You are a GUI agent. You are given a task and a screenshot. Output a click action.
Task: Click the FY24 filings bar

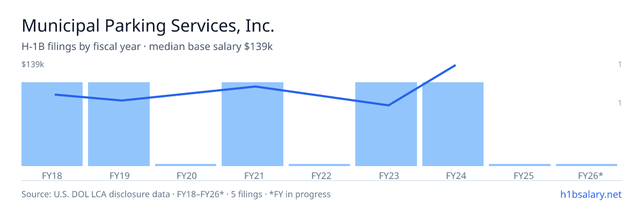coord(453,124)
